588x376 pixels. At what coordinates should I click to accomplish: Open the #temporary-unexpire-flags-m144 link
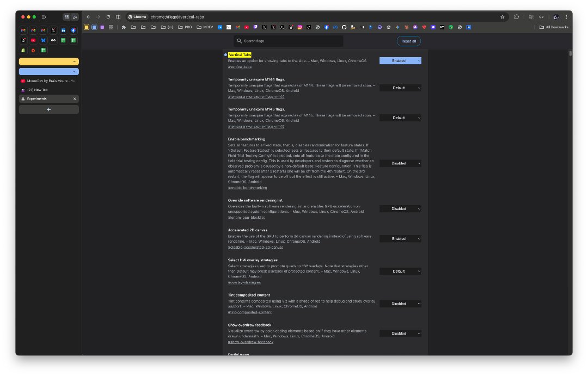[x=256, y=97]
